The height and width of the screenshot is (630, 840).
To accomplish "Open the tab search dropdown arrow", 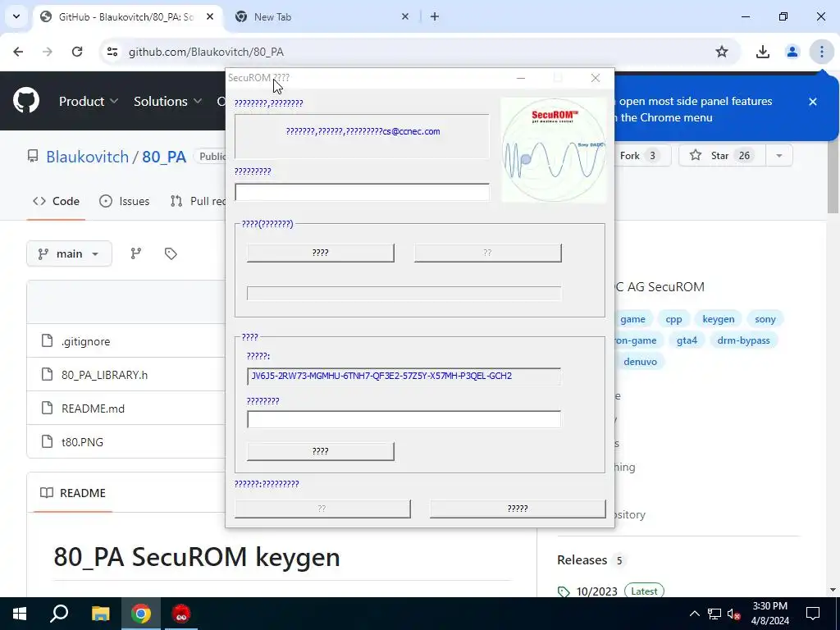I will click(x=16, y=16).
